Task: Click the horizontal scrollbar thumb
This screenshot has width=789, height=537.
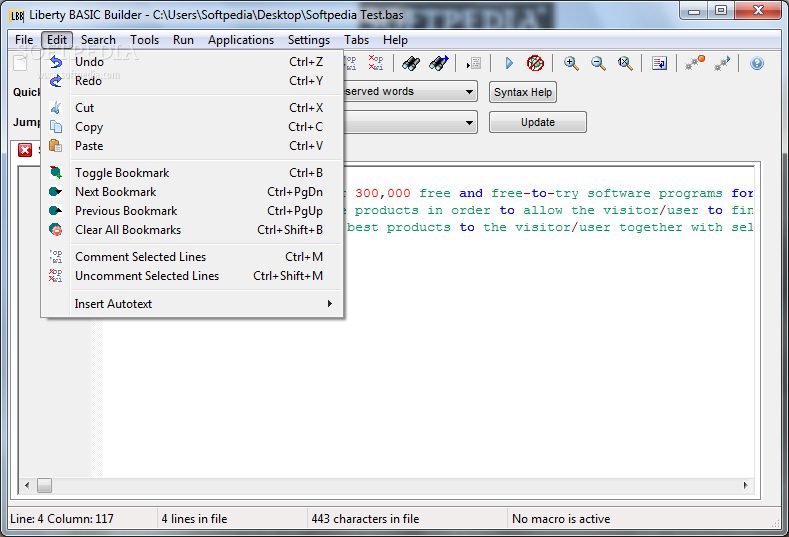Action: 44,486
